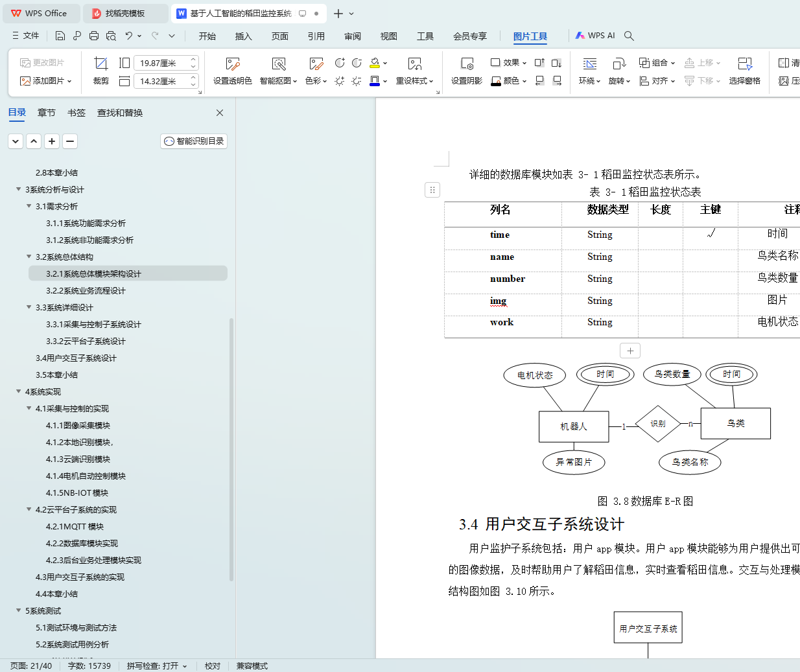Nudge shadow right icon

tap(556, 81)
